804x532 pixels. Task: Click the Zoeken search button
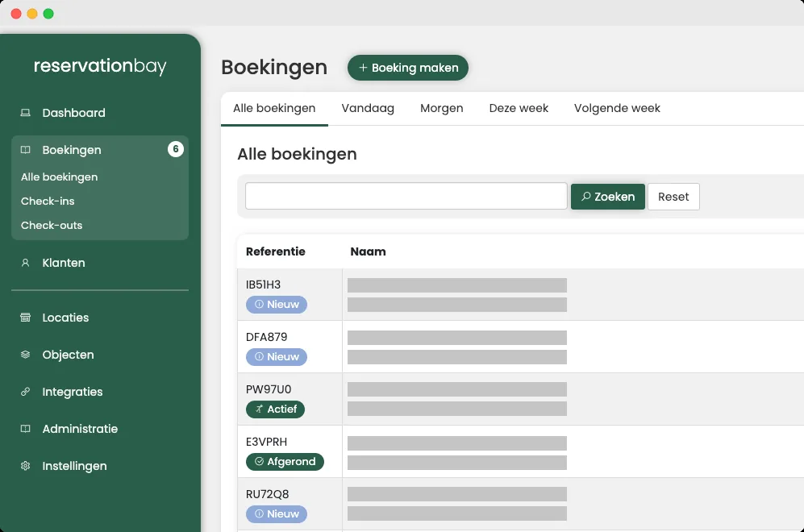point(607,197)
